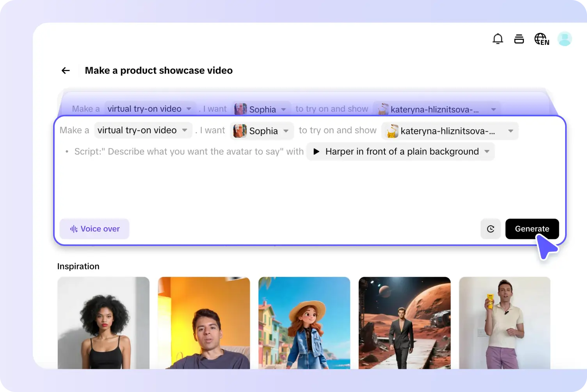Viewport: 587px width, 392px height.
Task: Click the back arrow beside the page title
Action: [66, 70]
